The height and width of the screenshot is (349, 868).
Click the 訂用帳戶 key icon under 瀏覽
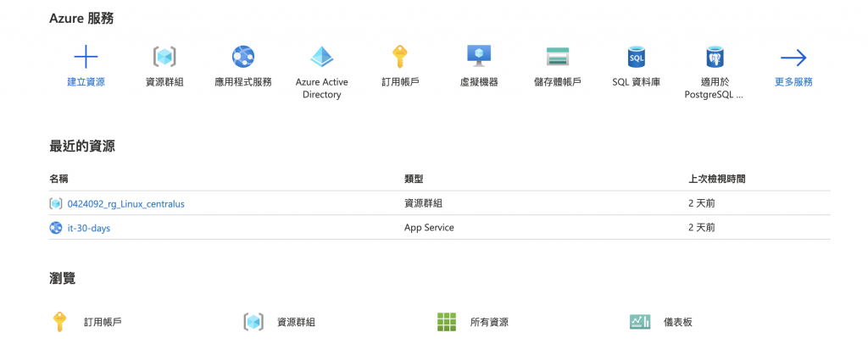point(59,321)
